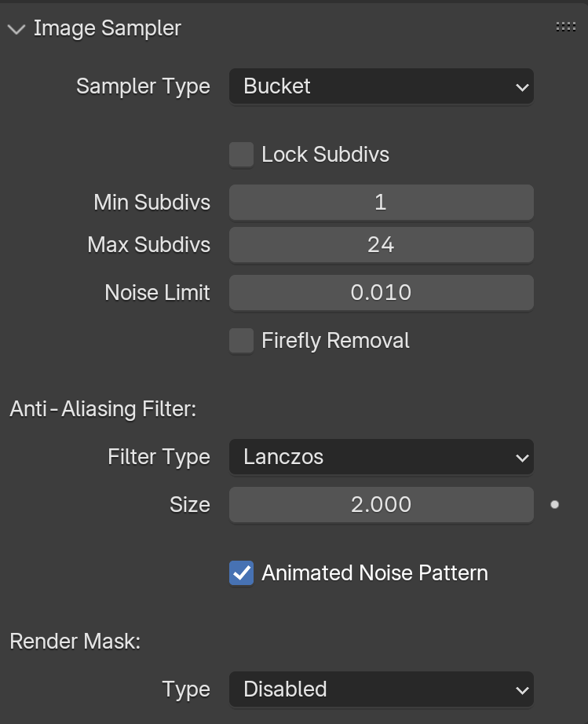Click the Min Subdivs value field

pos(382,203)
